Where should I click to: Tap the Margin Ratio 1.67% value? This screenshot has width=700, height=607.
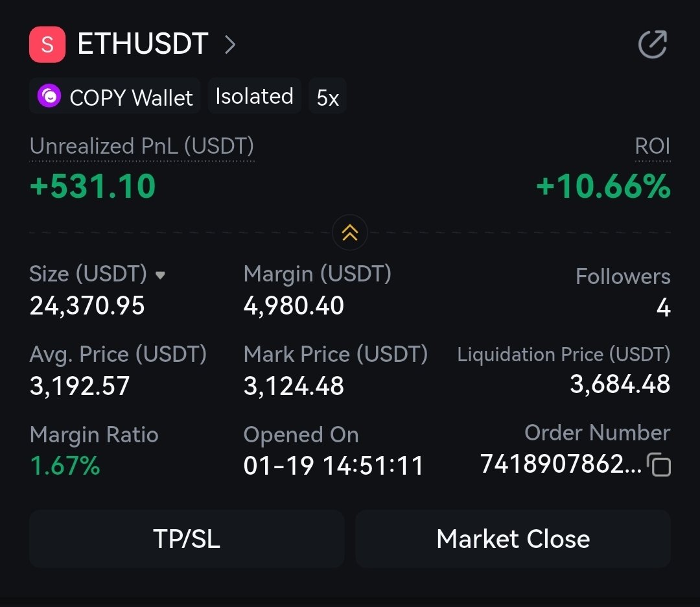(65, 466)
